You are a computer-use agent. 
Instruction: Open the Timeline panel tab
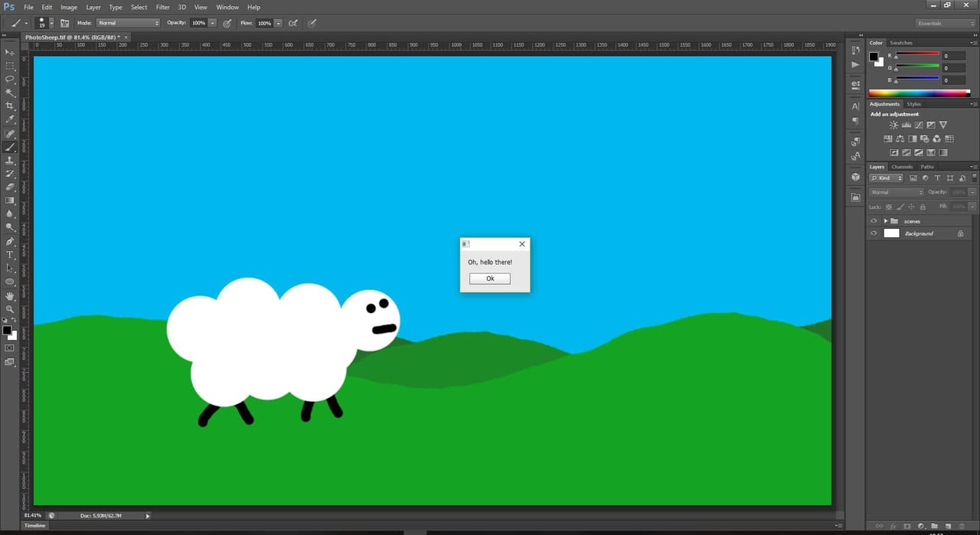[34, 526]
